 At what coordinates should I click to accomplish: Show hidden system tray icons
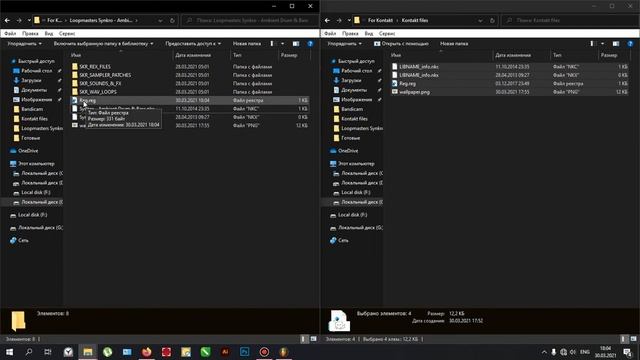point(544,352)
